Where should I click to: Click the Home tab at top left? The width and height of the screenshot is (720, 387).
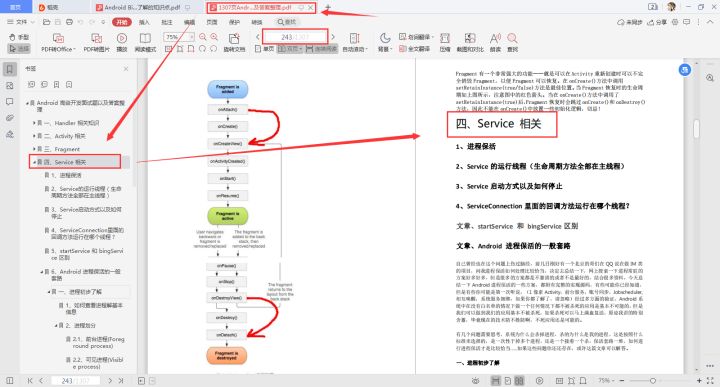coord(16,7)
